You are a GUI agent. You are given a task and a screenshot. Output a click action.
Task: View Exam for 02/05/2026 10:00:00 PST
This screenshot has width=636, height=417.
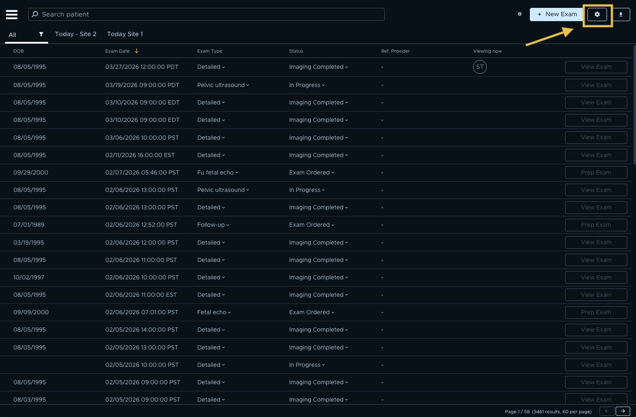tap(596, 365)
